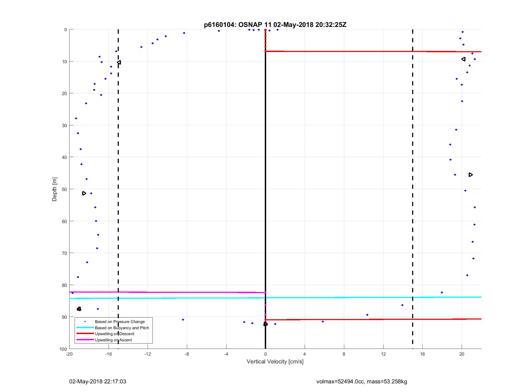Click the red-black marker near -19 cm/s, 87 m

point(79,309)
